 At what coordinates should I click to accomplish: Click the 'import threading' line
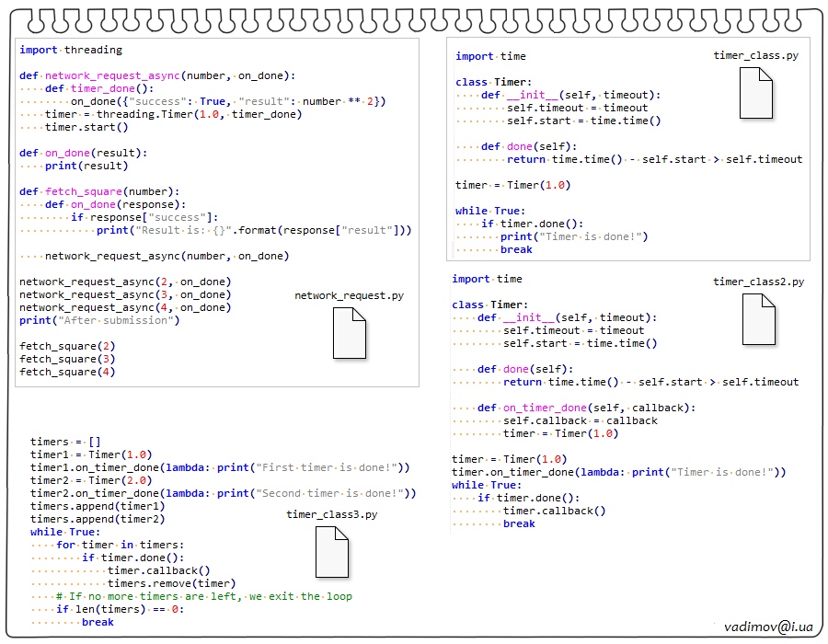pos(71,50)
